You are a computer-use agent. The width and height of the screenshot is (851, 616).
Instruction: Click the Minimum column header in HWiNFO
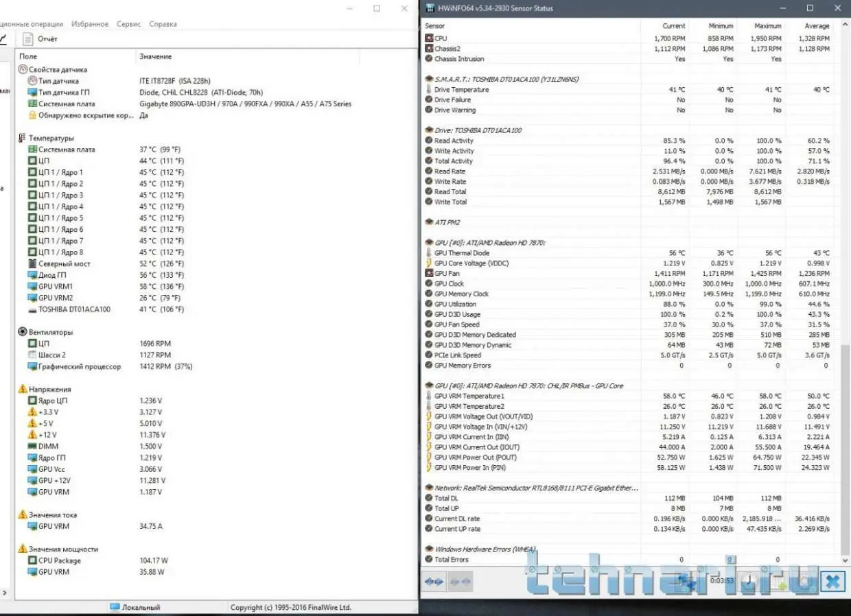click(721, 26)
